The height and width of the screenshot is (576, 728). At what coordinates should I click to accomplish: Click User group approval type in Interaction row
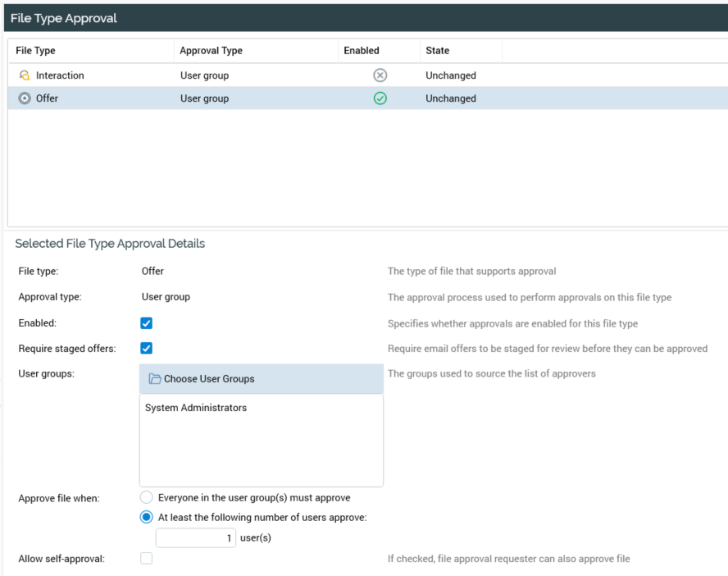(205, 75)
